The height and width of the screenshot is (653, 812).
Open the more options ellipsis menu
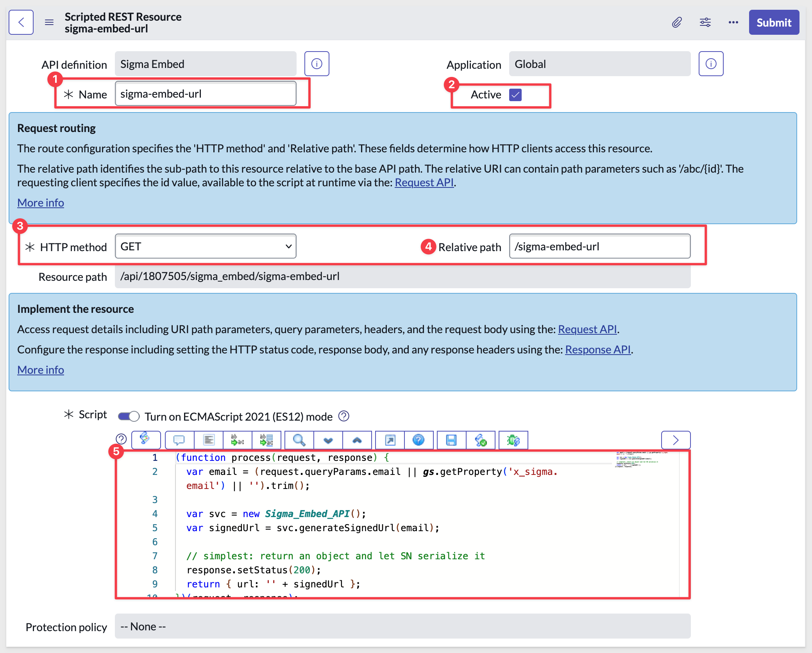[733, 22]
